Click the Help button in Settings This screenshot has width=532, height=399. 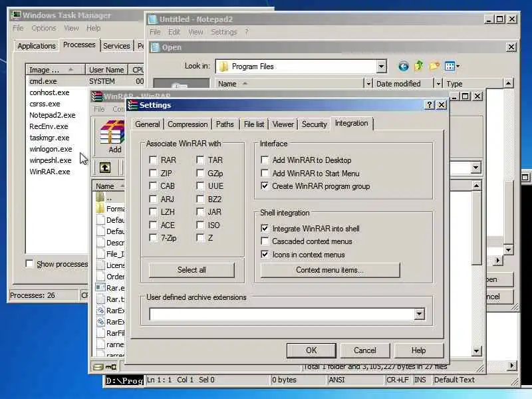click(418, 350)
